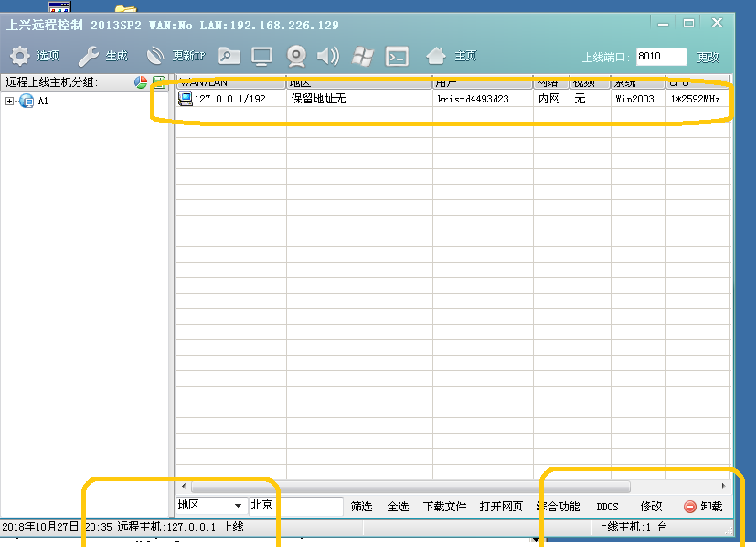Screen dimensions: 756x547
Task: Click the 更改 button next to port
Action: 708,57
